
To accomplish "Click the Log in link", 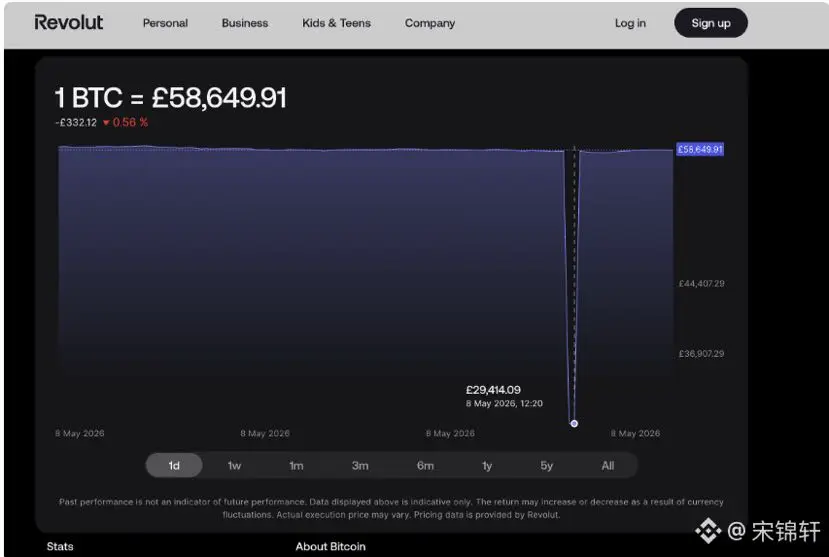I will coord(630,23).
